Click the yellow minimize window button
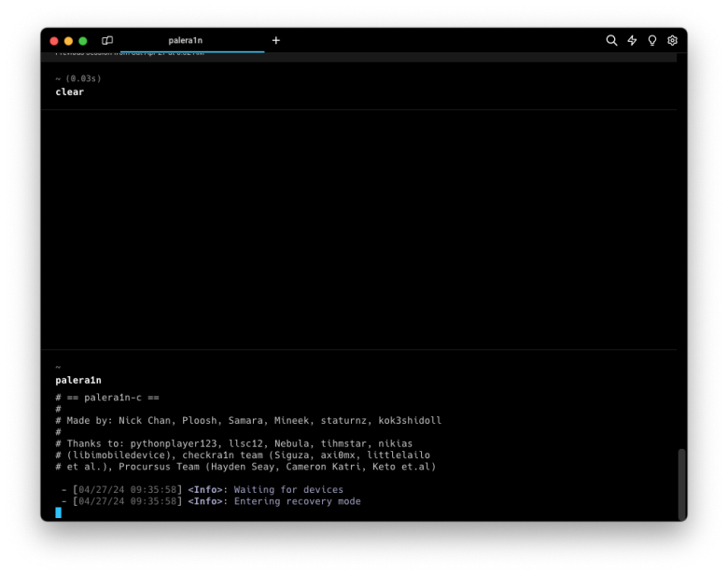This screenshot has width=728, height=575. click(68, 41)
